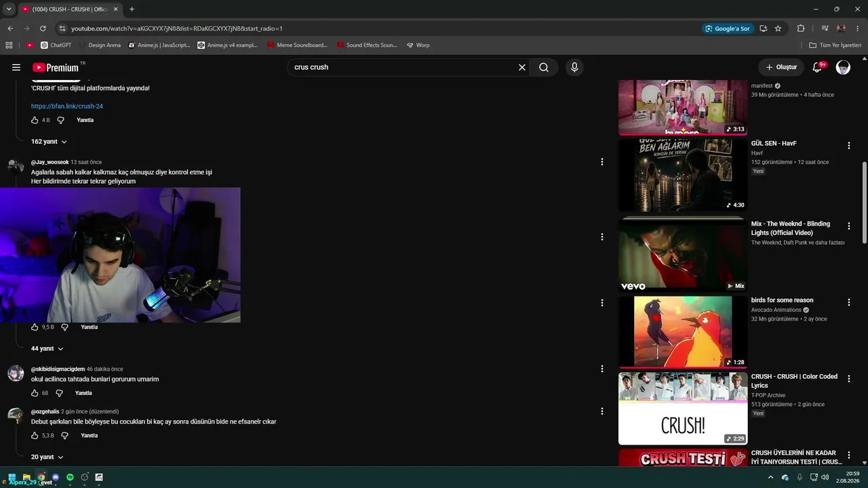Viewport: 868px width, 488px height.
Task: Open the notifications bell
Action: (x=817, y=67)
